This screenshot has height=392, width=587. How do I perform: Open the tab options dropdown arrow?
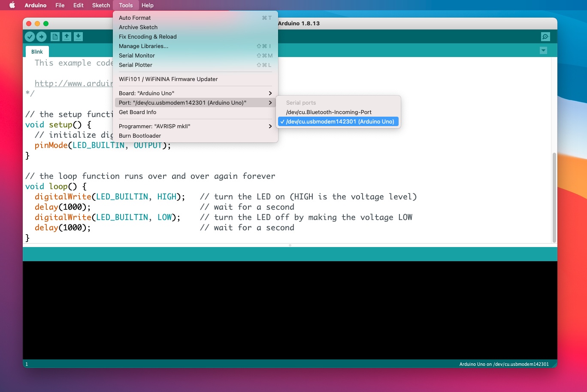tap(543, 51)
